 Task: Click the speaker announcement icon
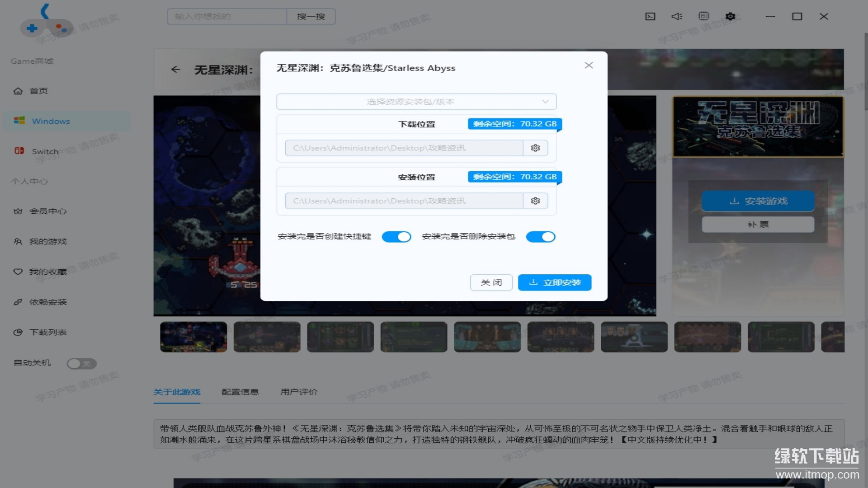(x=677, y=17)
